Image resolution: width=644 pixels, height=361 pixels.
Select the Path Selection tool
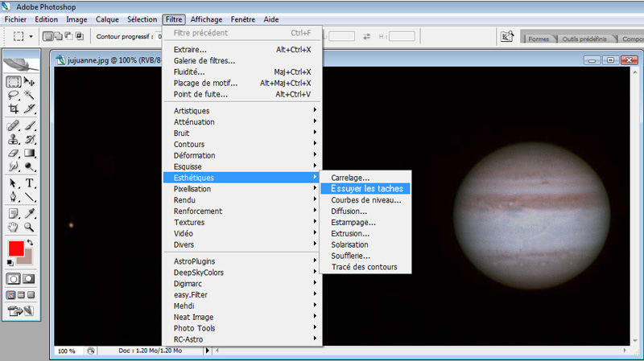tap(14, 183)
